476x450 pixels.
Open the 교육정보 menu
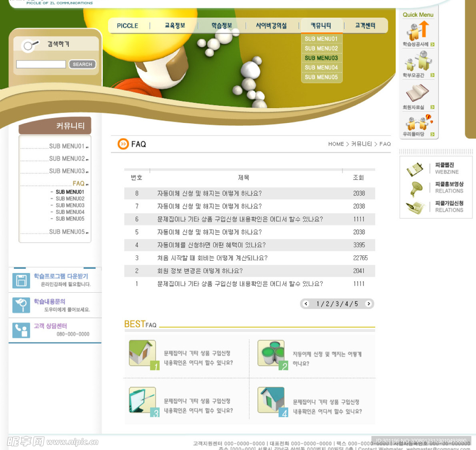coord(175,26)
